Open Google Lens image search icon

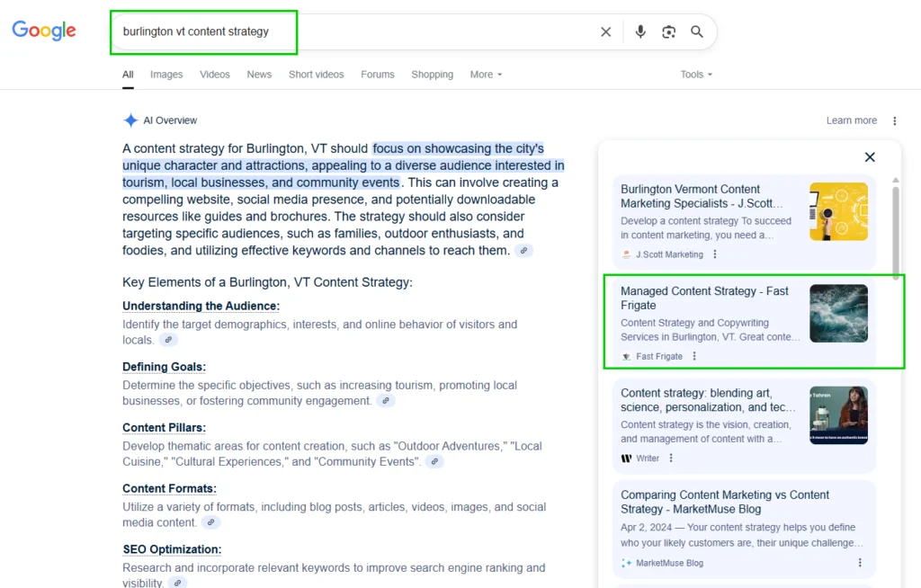point(668,31)
